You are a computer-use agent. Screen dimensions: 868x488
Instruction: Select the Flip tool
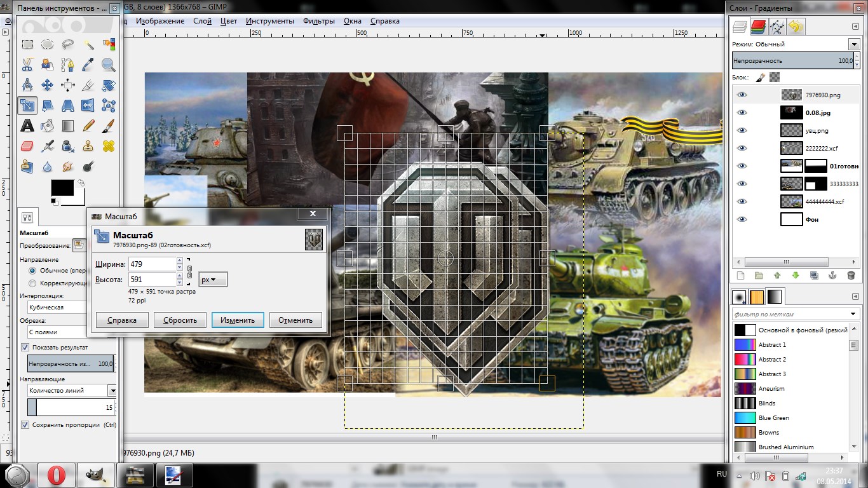pyautogui.click(x=88, y=105)
